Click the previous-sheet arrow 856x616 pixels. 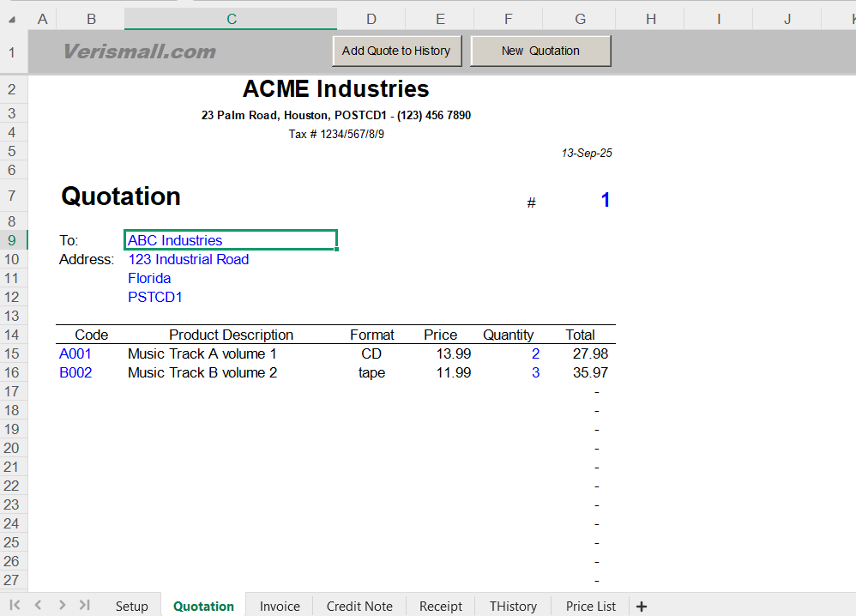click(x=37, y=606)
